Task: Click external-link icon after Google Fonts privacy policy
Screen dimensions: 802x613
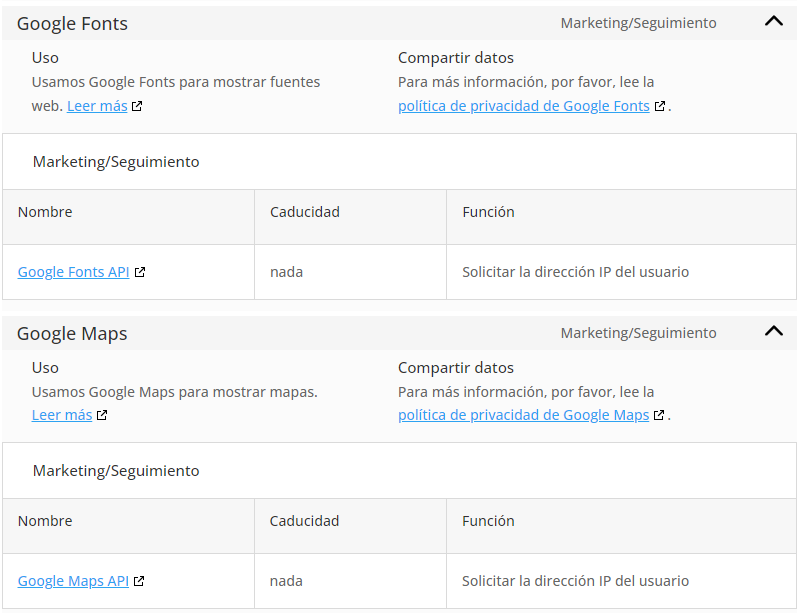Action: pos(660,106)
